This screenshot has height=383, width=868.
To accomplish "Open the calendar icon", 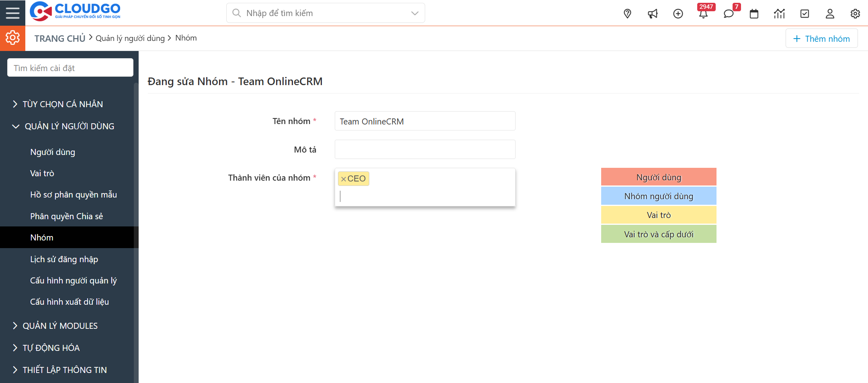I will click(754, 14).
